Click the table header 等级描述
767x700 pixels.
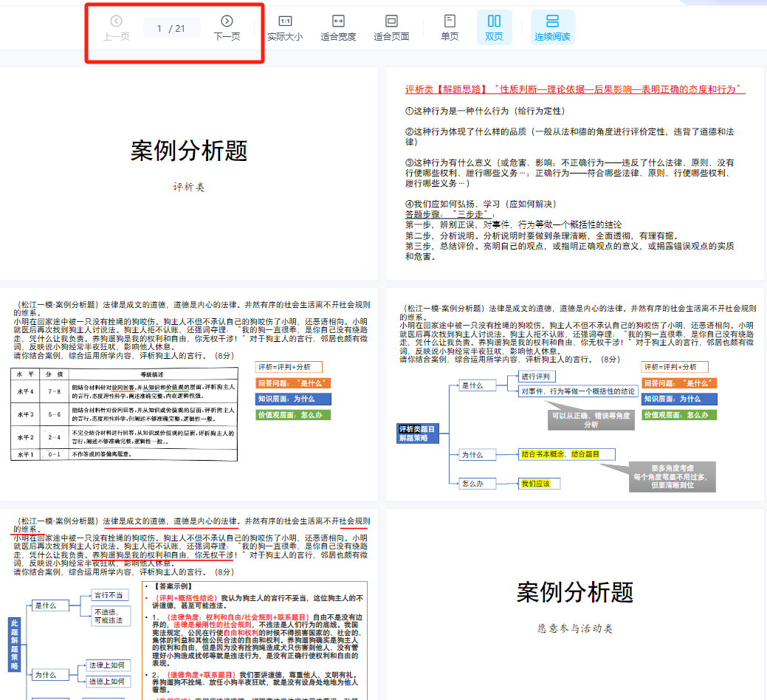(152, 374)
